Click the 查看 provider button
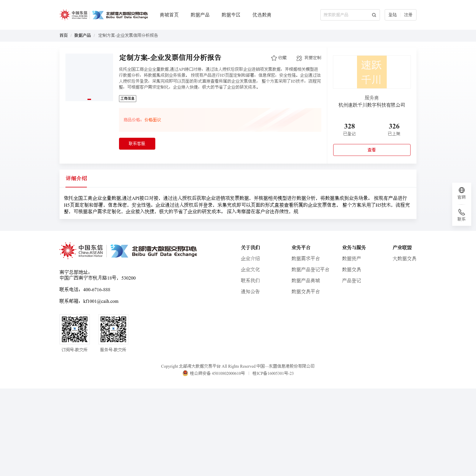Image resolution: width=476 pixels, height=476 pixels. (372, 150)
